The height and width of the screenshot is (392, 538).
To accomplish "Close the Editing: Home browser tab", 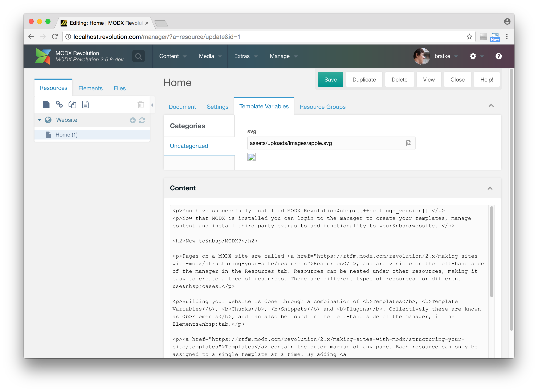I will (147, 23).
